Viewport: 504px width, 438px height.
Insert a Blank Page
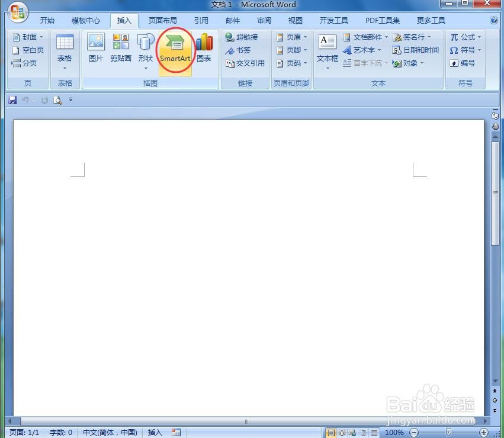pyautogui.click(x=28, y=50)
